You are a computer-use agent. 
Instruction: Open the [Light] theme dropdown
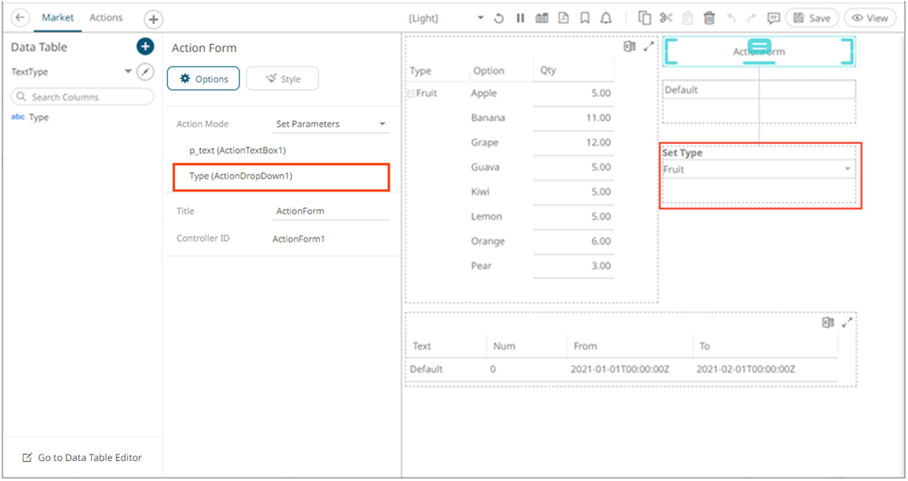pyautogui.click(x=445, y=18)
